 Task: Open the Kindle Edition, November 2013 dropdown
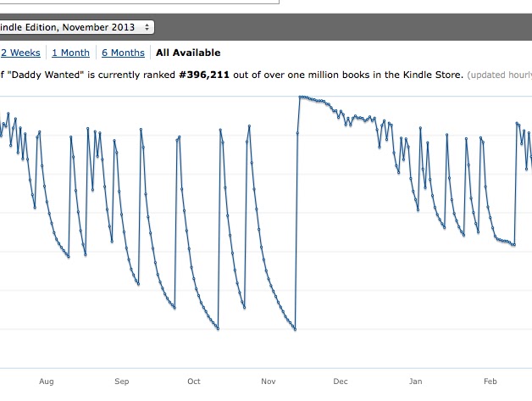77,27
